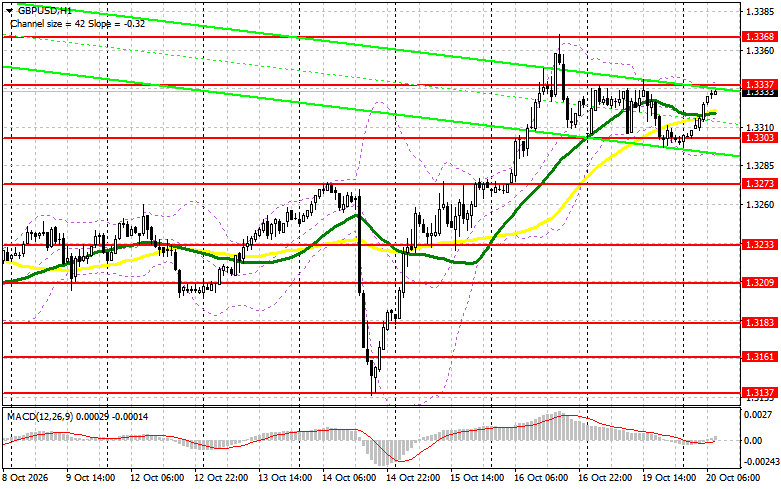Viewport: 781px width, 489px height.
Task: Select the 1.3161 price level label
Action: point(760,357)
